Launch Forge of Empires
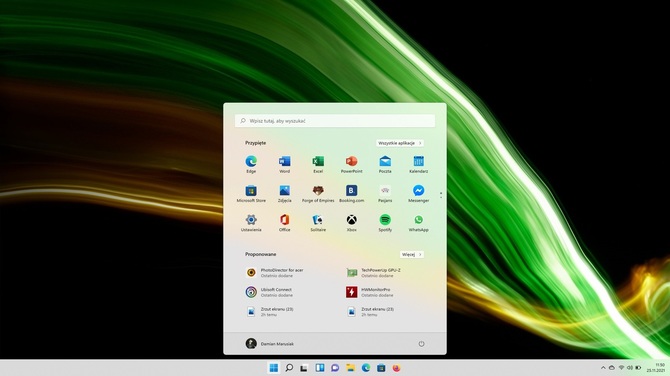This screenshot has width=670, height=376. [x=318, y=194]
